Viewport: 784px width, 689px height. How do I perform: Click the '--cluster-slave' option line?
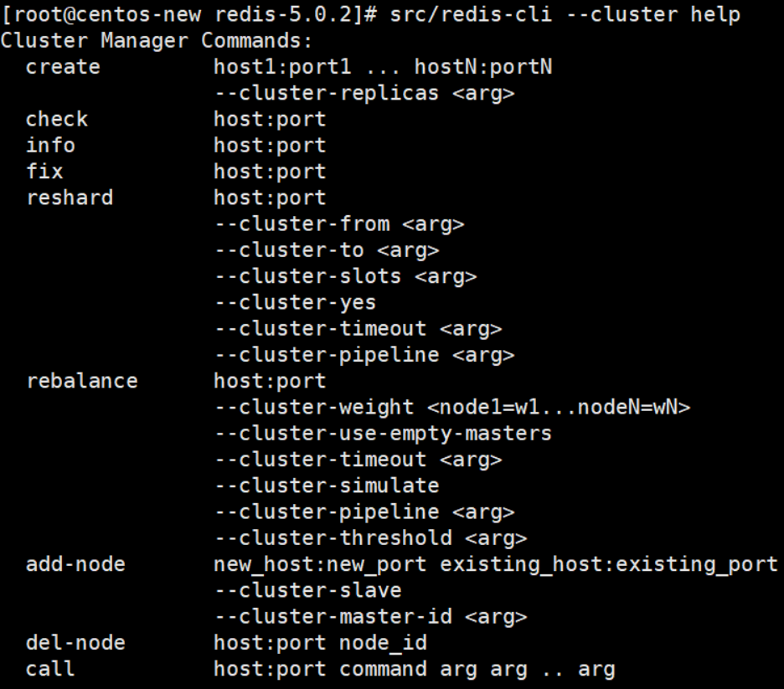308,590
